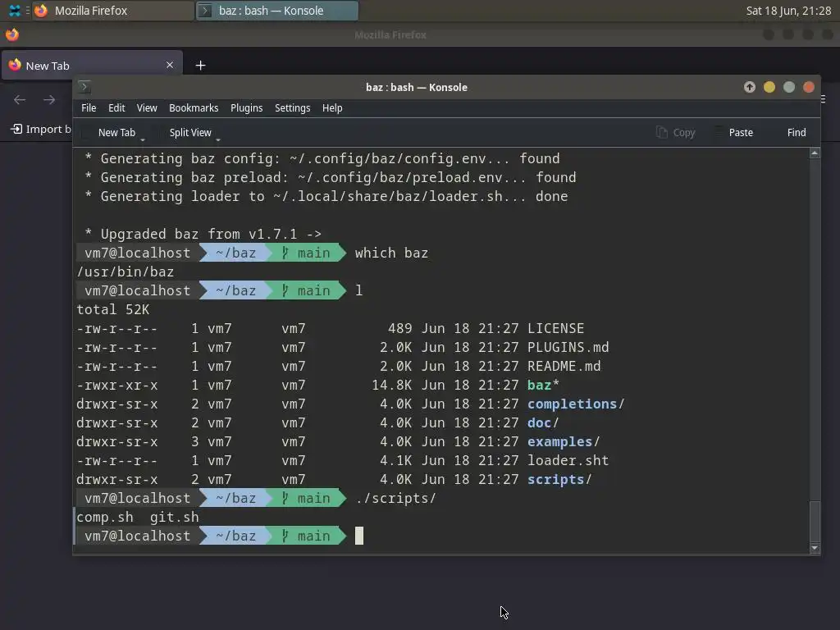Open the Plugins menu in Konsole

pyautogui.click(x=246, y=108)
